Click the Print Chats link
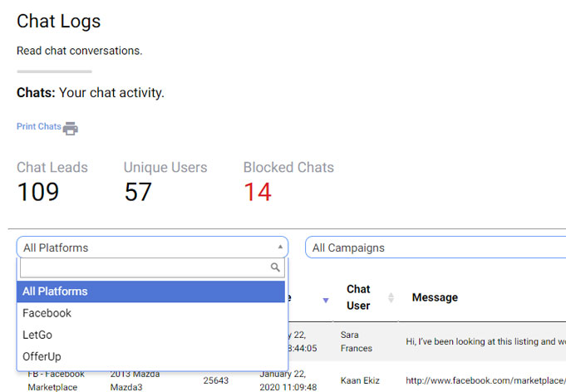566x392 pixels. point(38,127)
